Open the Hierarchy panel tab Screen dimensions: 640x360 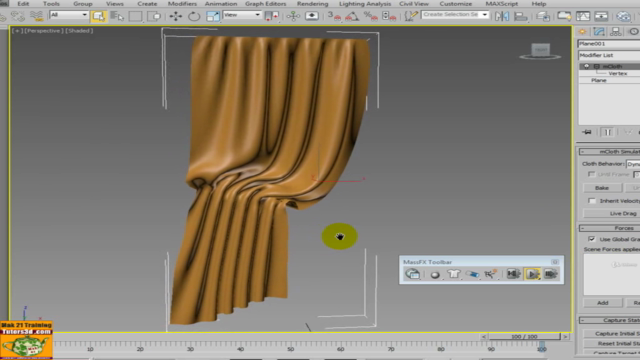(x=616, y=32)
